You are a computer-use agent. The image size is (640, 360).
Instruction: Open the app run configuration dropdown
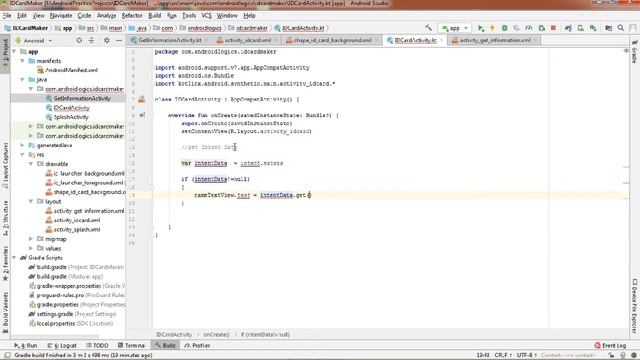pyautogui.click(x=455, y=28)
